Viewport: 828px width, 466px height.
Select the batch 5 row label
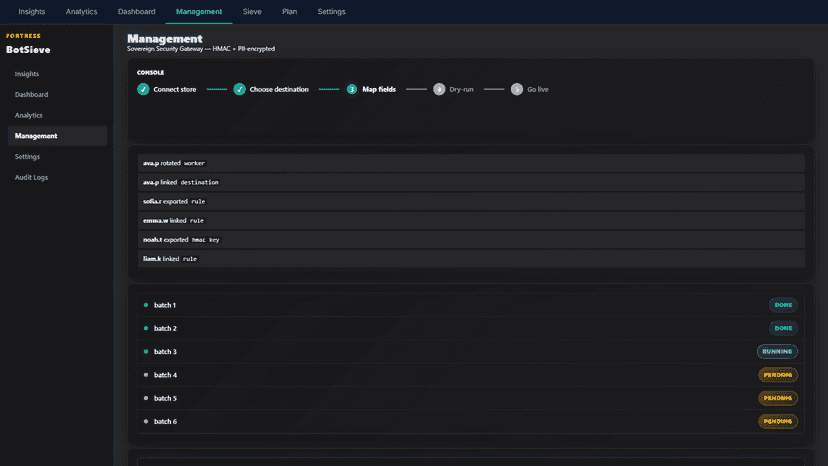tap(165, 398)
